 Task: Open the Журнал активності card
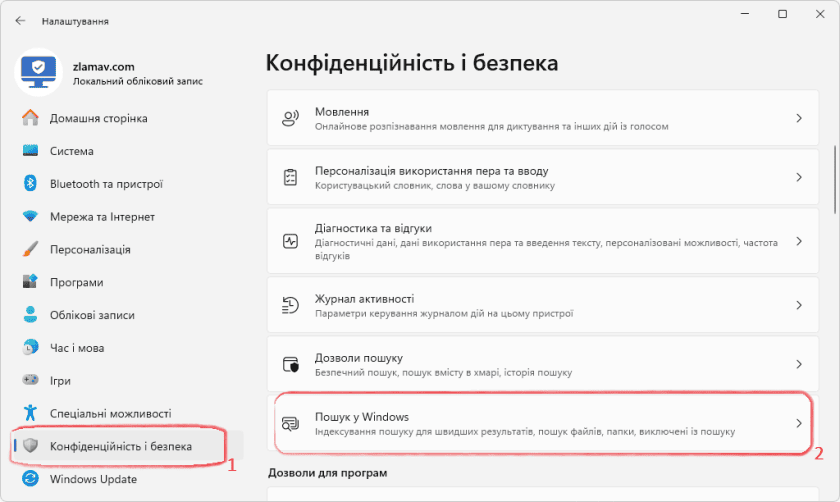click(543, 305)
